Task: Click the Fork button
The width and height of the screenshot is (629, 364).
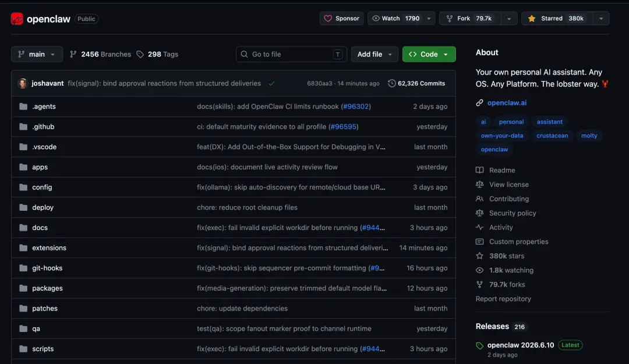Action: tap(470, 19)
